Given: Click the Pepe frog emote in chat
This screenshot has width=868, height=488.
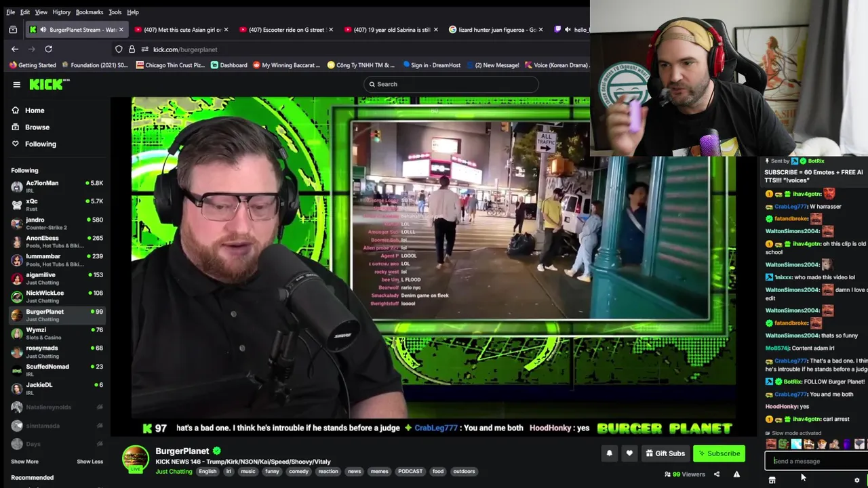Looking at the screenshot, I should click(783, 445).
